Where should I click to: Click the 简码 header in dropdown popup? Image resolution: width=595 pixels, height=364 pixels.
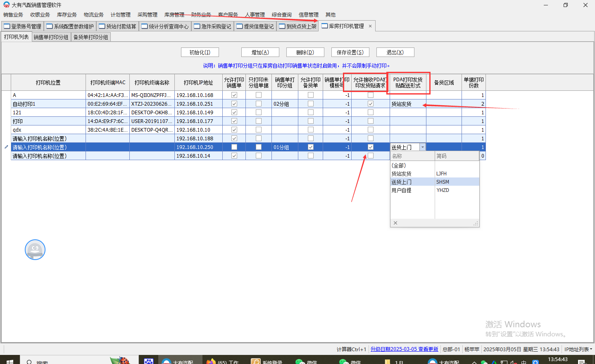coord(457,156)
